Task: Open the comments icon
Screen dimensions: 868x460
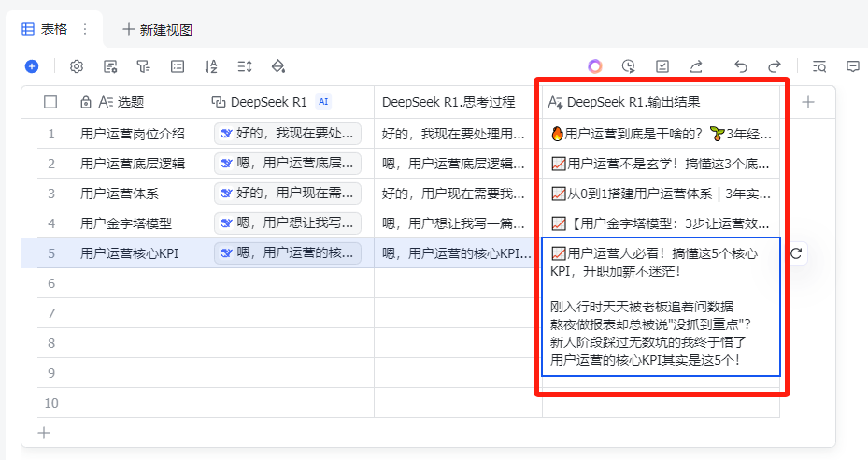Action: 853,66
